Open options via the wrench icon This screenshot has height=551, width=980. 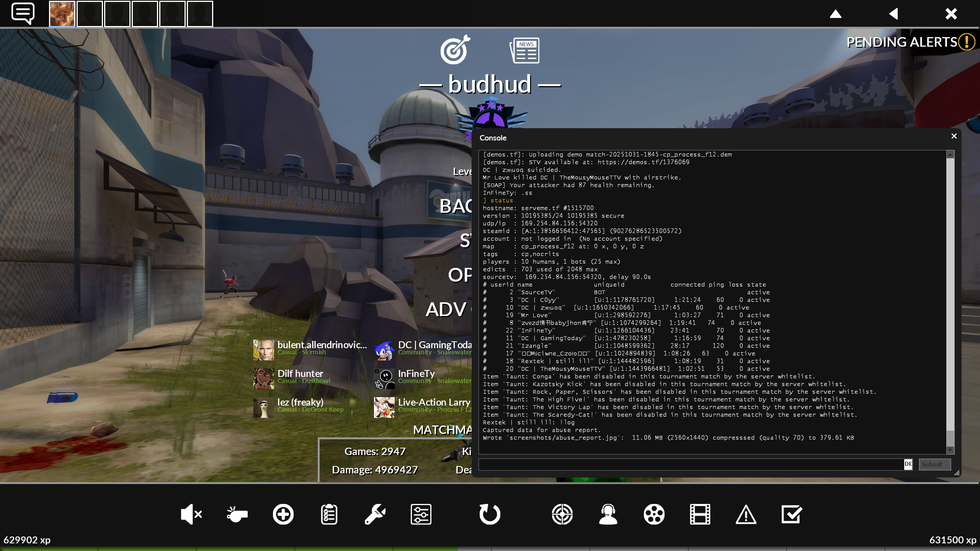click(x=375, y=514)
